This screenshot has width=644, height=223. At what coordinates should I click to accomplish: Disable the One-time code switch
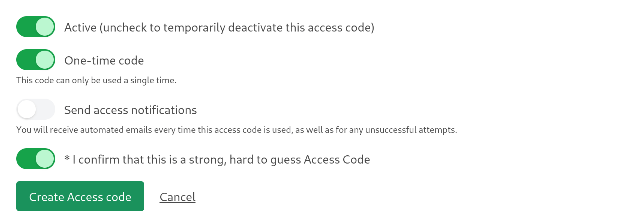35,60
